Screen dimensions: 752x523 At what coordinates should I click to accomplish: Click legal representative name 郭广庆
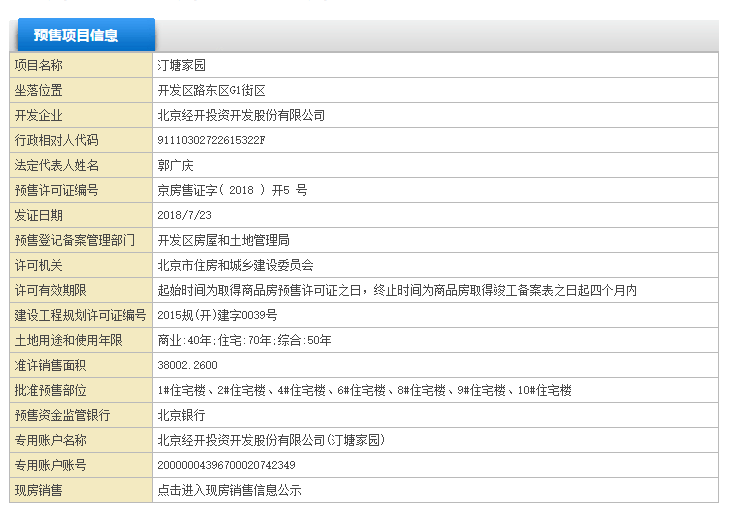pos(175,165)
